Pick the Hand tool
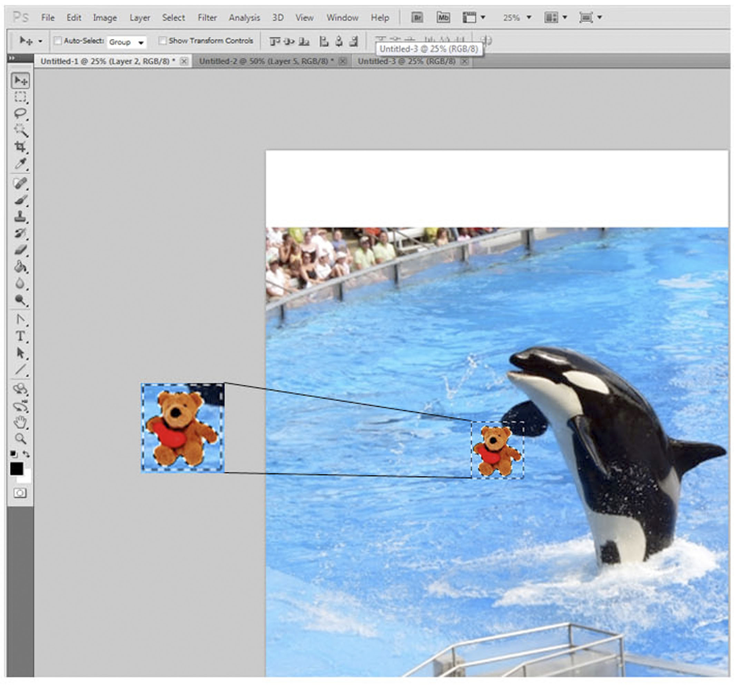The height and width of the screenshot is (700, 740). click(20, 422)
